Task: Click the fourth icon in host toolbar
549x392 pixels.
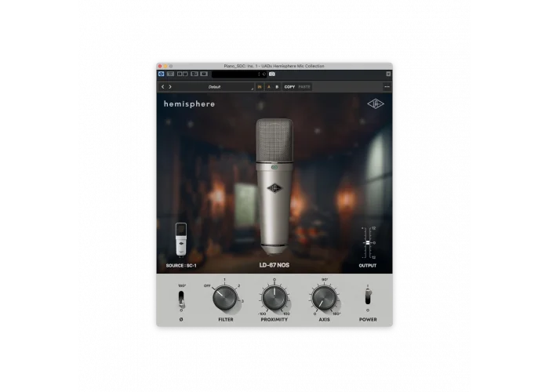Action: pyautogui.click(x=195, y=74)
